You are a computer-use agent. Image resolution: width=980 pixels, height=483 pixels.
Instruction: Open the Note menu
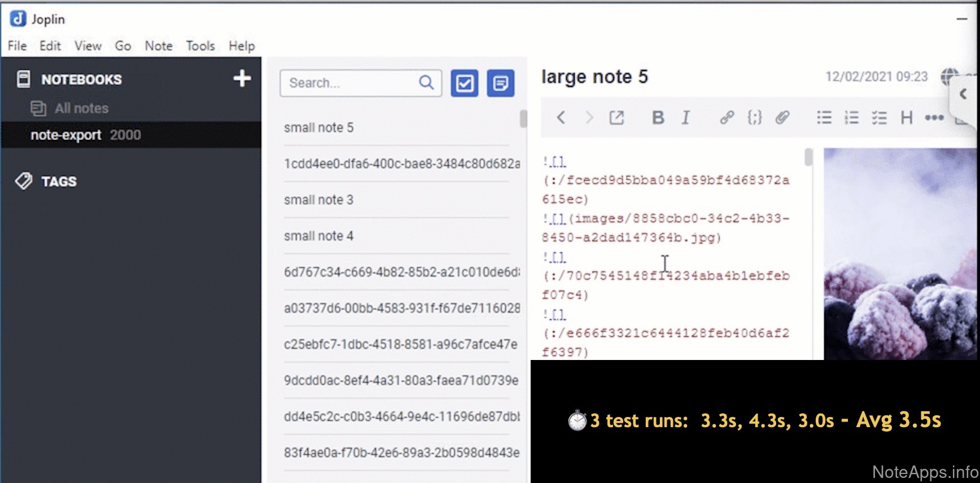[159, 46]
